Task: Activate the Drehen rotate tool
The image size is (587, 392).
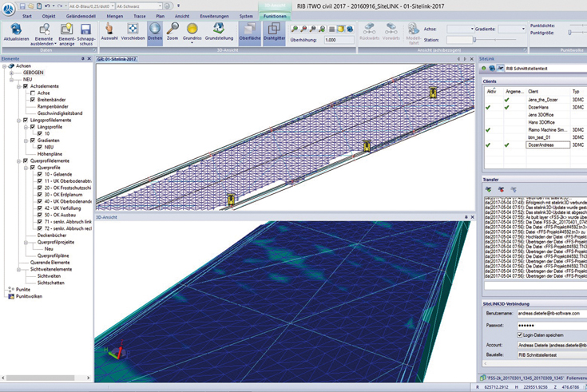Action: (x=155, y=30)
